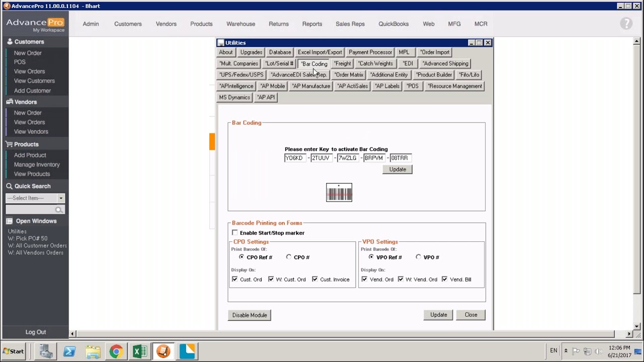Click first key field Y06KD
This screenshot has height=362, width=644.
[x=295, y=158]
